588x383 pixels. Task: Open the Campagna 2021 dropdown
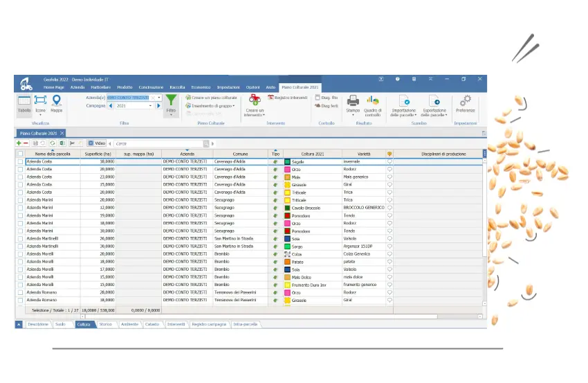[150, 106]
